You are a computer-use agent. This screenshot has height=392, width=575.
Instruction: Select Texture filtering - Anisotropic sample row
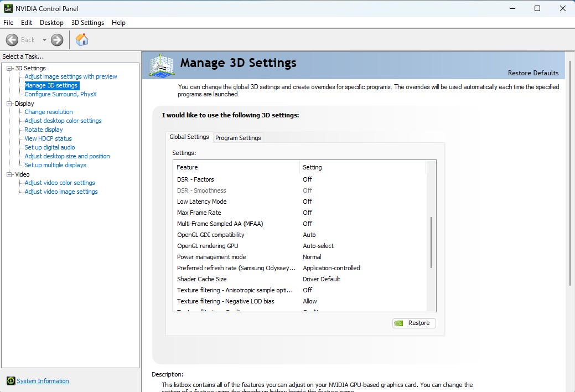click(x=299, y=290)
